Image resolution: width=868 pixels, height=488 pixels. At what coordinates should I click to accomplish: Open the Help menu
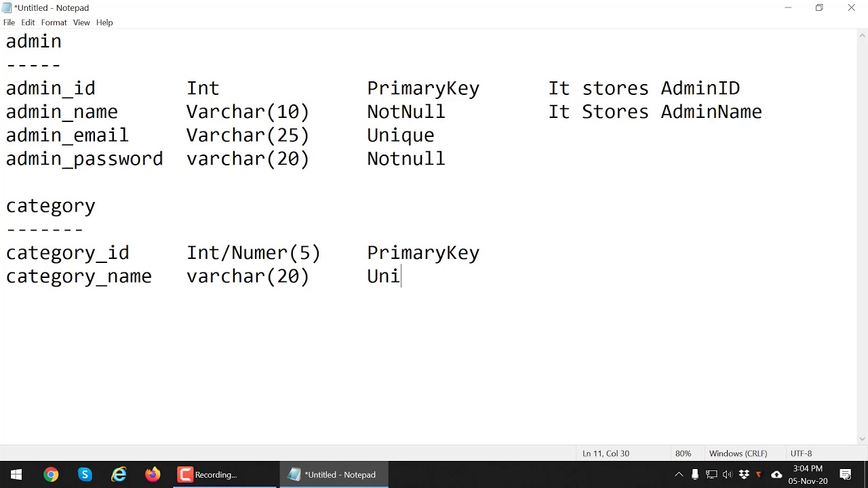(104, 22)
